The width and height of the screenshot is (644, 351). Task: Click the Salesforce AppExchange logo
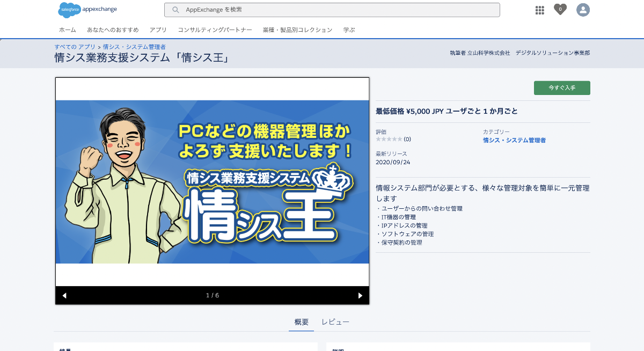tap(87, 10)
